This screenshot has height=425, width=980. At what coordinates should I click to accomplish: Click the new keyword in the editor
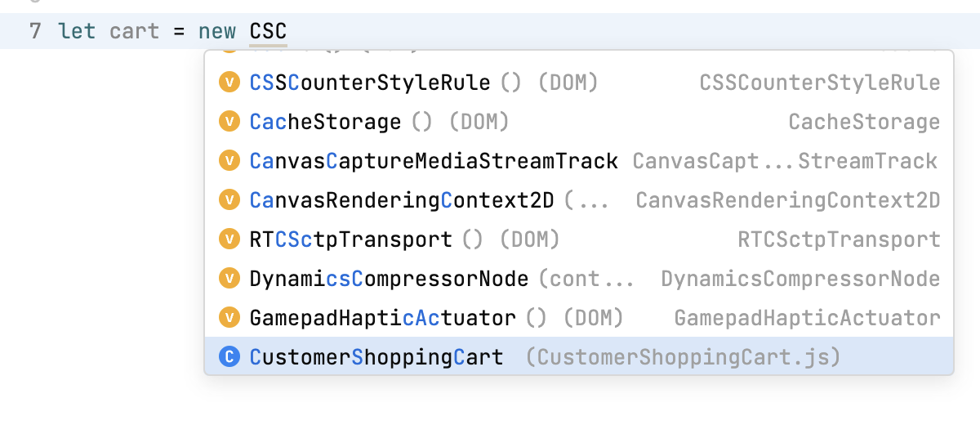click(x=216, y=32)
